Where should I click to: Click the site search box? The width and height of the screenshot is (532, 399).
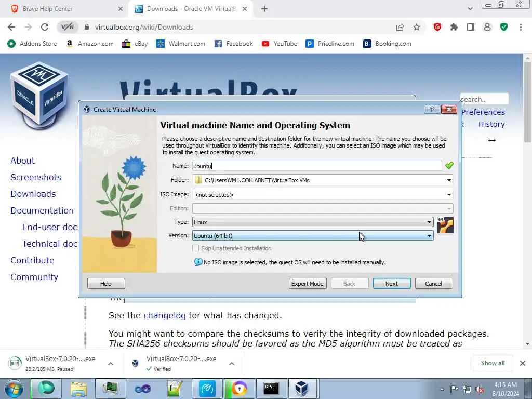tap(484, 99)
